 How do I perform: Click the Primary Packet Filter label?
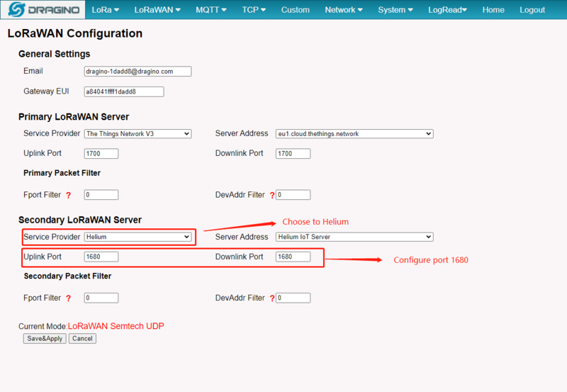point(62,173)
